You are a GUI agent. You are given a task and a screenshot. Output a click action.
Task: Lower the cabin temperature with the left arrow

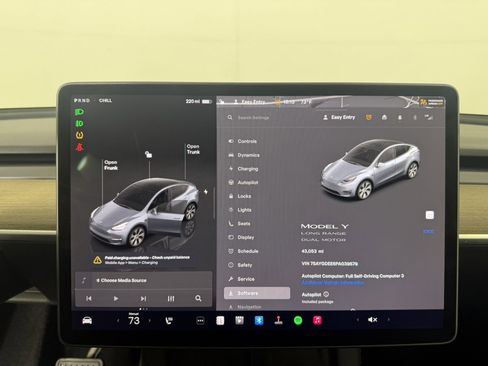point(118,321)
